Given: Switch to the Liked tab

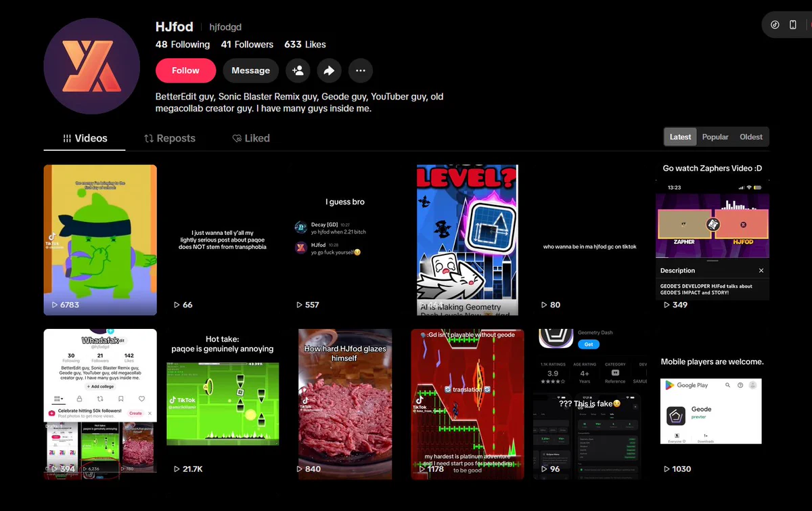Looking at the screenshot, I should coord(251,138).
